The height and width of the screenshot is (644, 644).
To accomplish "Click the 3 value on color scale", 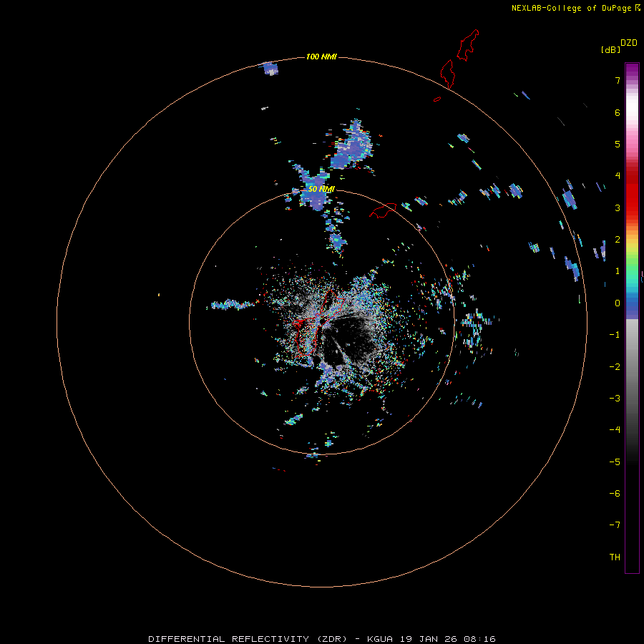I will pyautogui.click(x=618, y=208).
